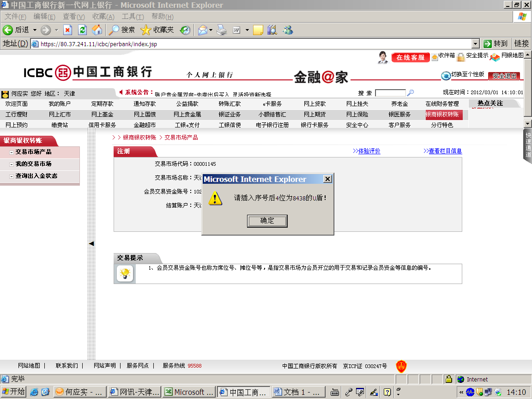532x399 pixels.
Task: Select 信用卡服务 in navigation
Action: 102,125
